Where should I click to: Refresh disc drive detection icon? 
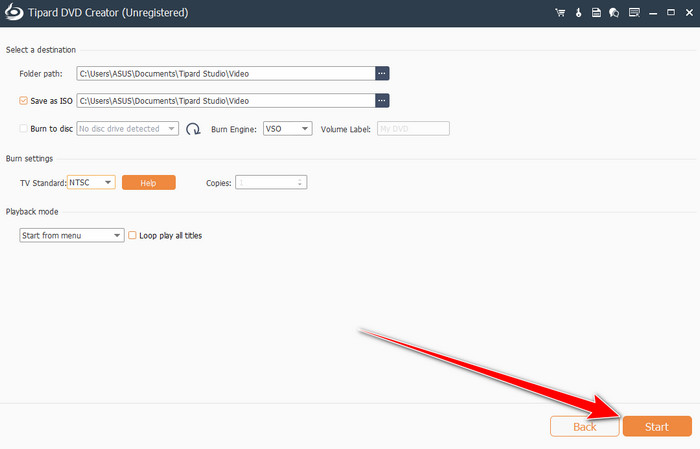(x=193, y=129)
